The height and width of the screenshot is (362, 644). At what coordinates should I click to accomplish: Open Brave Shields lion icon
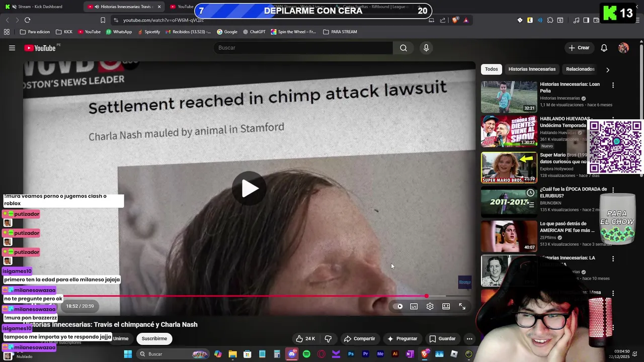point(455,20)
